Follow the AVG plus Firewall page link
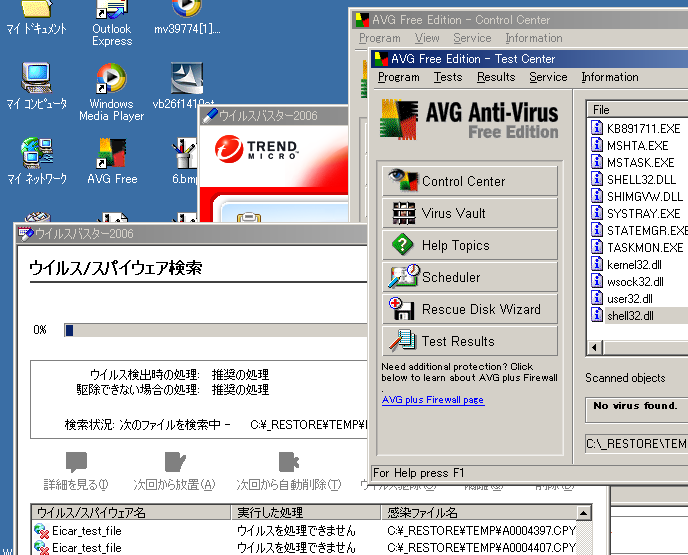This screenshot has height=555, width=688. pos(433,400)
